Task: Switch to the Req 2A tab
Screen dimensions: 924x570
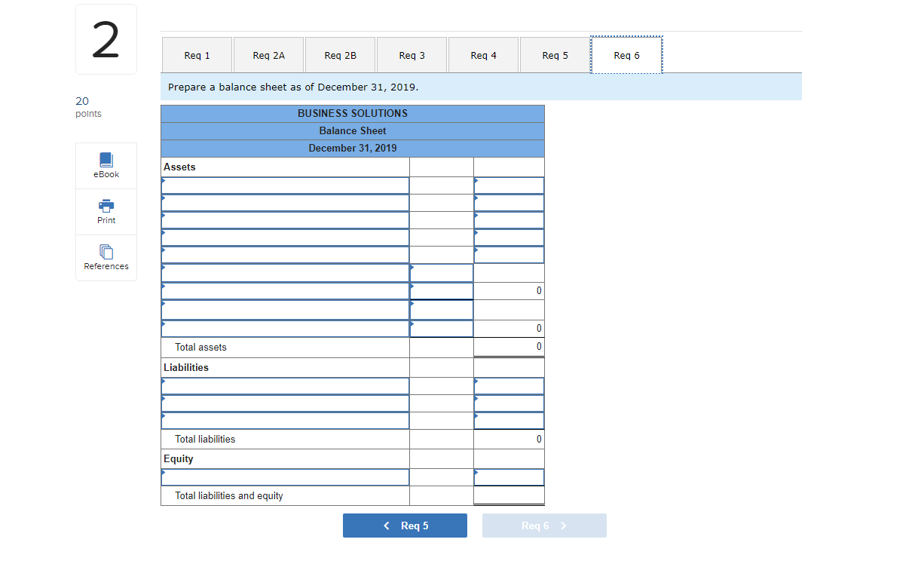Action: (268, 54)
